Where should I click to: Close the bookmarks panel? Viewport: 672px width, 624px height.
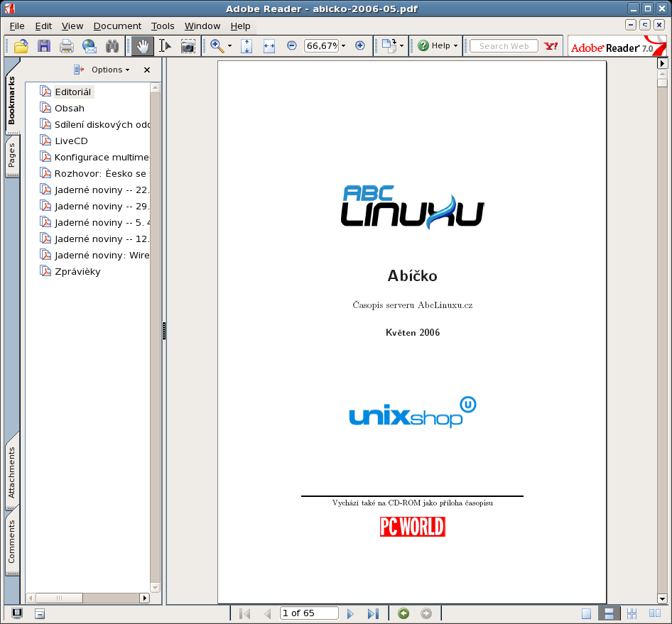(x=147, y=70)
